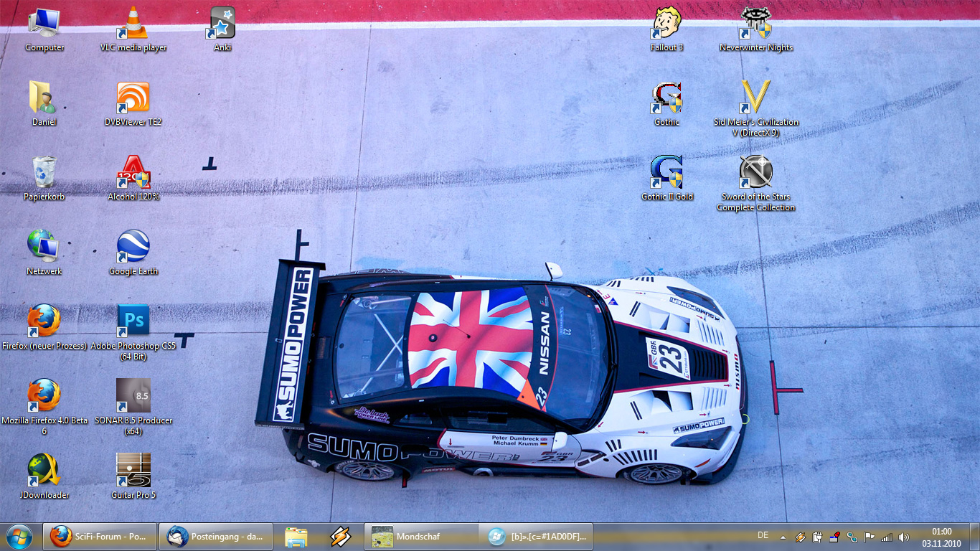This screenshot has height=551, width=980.
Task: Open the clock showing 01:00
Action: (941, 537)
